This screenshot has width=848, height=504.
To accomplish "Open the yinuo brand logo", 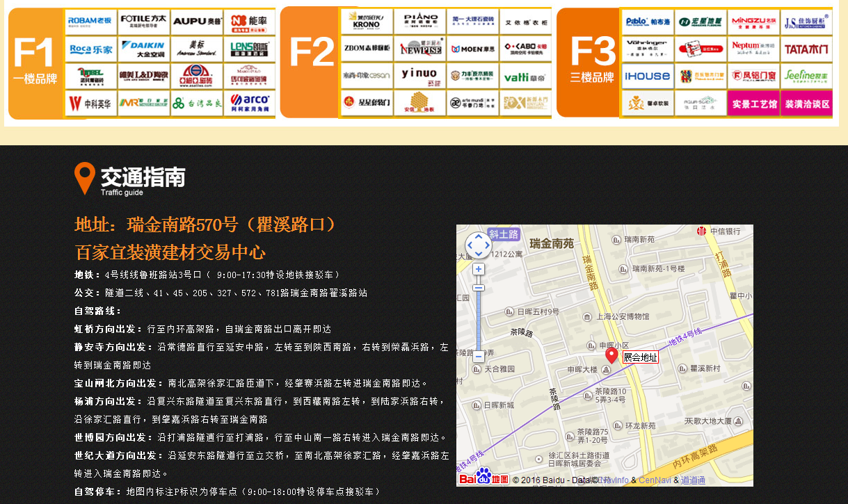I will pyautogui.click(x=420, y=76).
